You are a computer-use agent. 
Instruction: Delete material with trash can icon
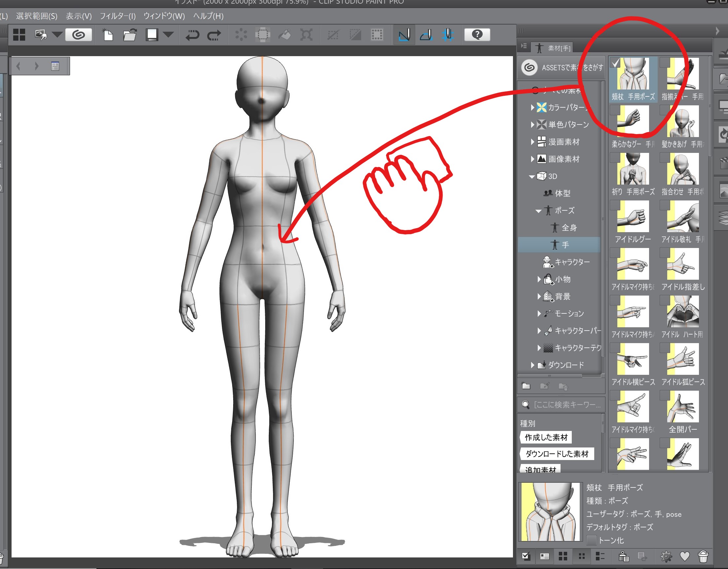point(703,556)
